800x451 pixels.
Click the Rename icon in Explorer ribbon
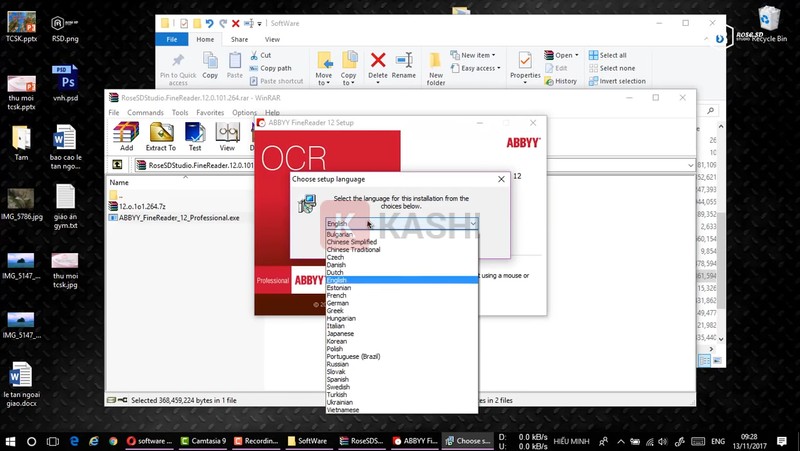click(x=404, y=65)
